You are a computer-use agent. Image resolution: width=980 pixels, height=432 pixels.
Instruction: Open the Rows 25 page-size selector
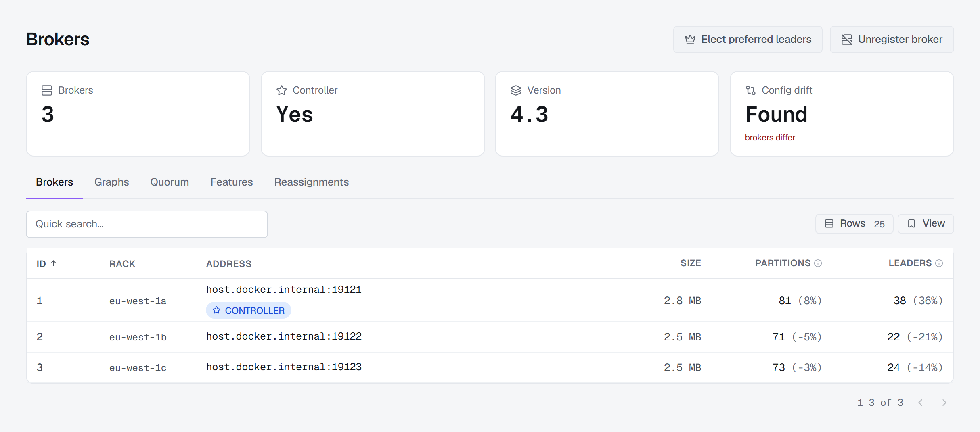[x=854, y=224]
